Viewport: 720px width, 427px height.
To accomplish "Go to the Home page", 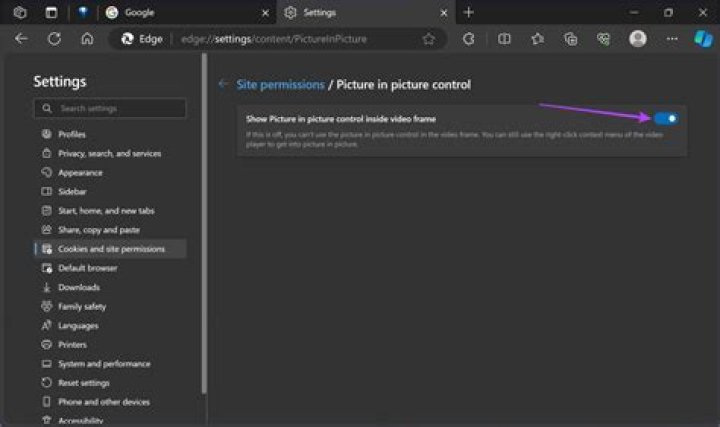I will pos(87,39).
